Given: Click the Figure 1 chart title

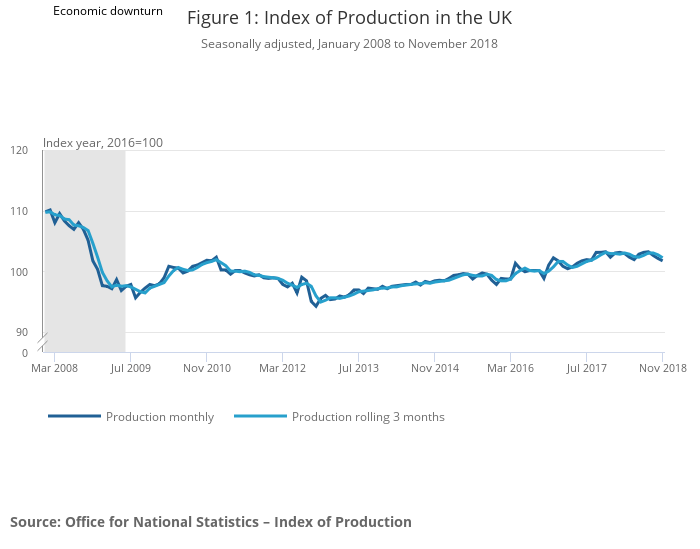Looking at the screenshot, I should click(349, 19).
